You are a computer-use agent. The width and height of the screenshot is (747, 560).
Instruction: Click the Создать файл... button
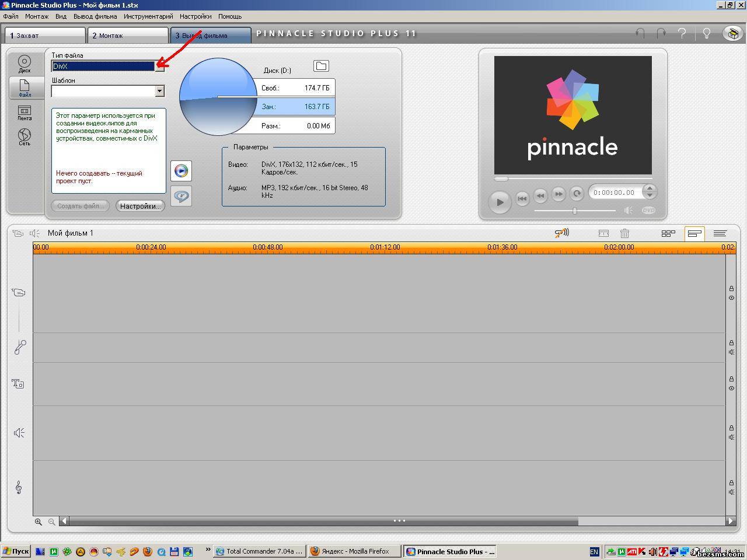coord(81,206)
